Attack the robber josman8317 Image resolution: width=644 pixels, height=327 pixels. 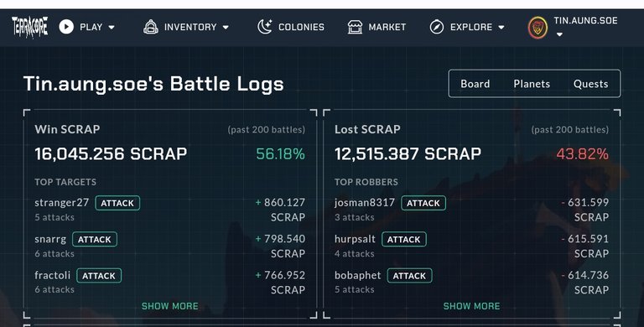coord(423,203)
